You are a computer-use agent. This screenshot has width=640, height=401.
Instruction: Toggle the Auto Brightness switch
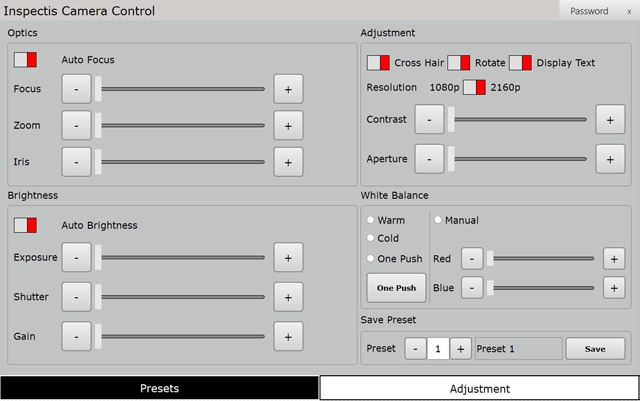(26, 225)
